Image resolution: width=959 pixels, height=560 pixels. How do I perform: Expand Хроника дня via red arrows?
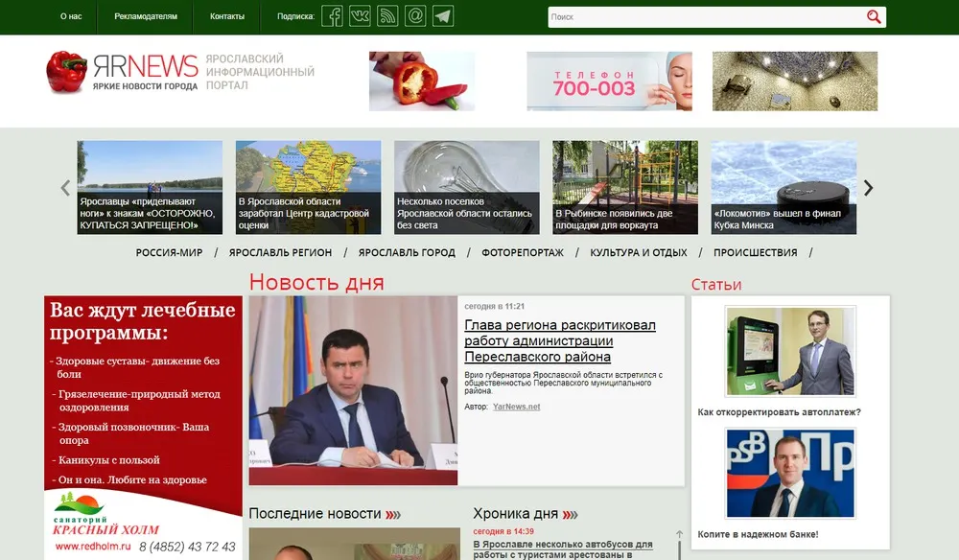(x=570, y=515)
